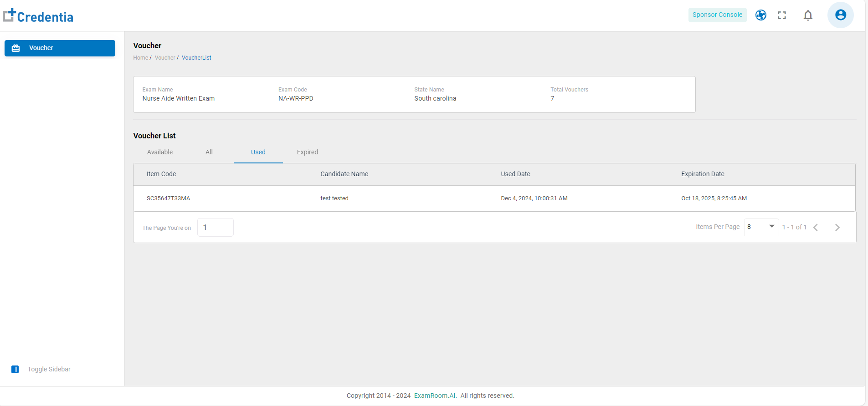The width and height of the screenshot is (868, 406).
Task: Go to the next page arrow
Action: (x=837, y=228)
